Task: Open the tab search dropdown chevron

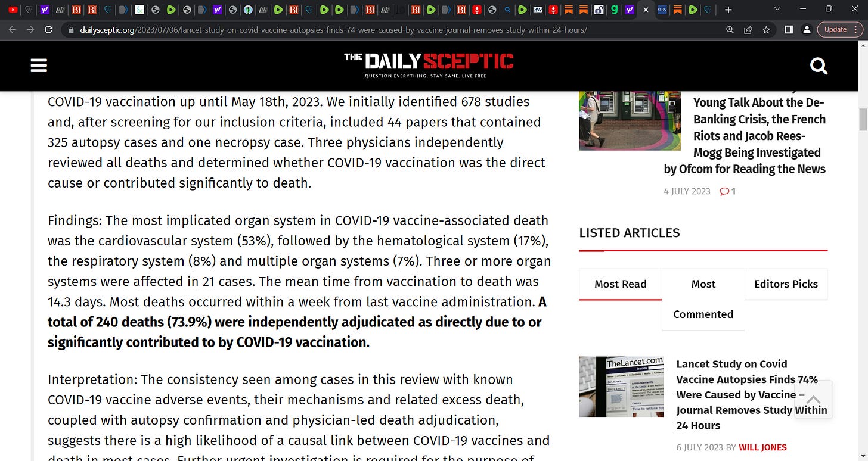Action: pyautogui.click(x=777, y=9)
